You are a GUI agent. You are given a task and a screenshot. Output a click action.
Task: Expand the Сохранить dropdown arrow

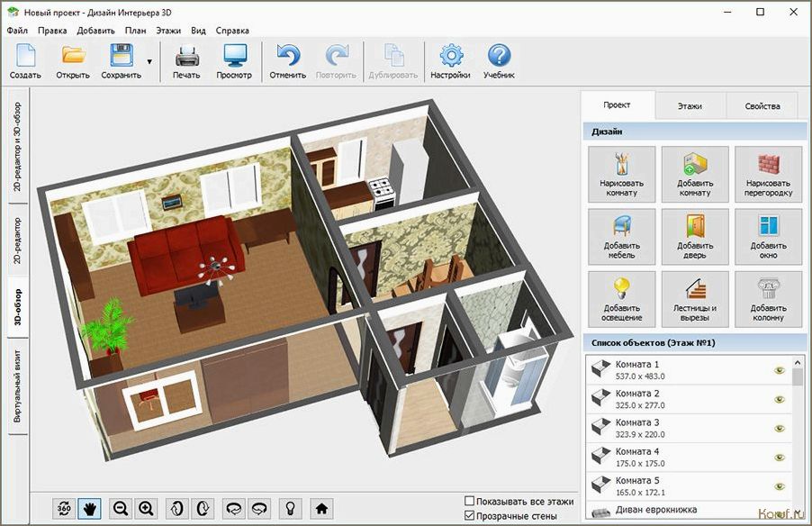[149, 61]
